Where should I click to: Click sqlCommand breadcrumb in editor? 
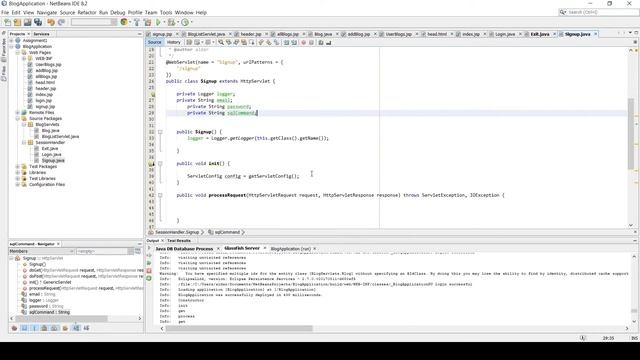(227, 232)
